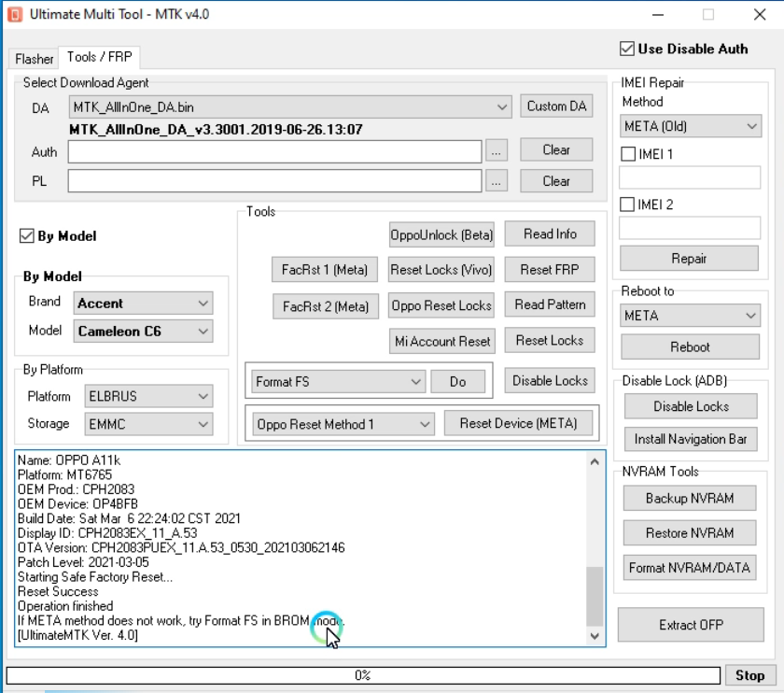This screenshot has width=784, height=693.
Task: Click the Extract OFP button
Action: coord(691,625)
